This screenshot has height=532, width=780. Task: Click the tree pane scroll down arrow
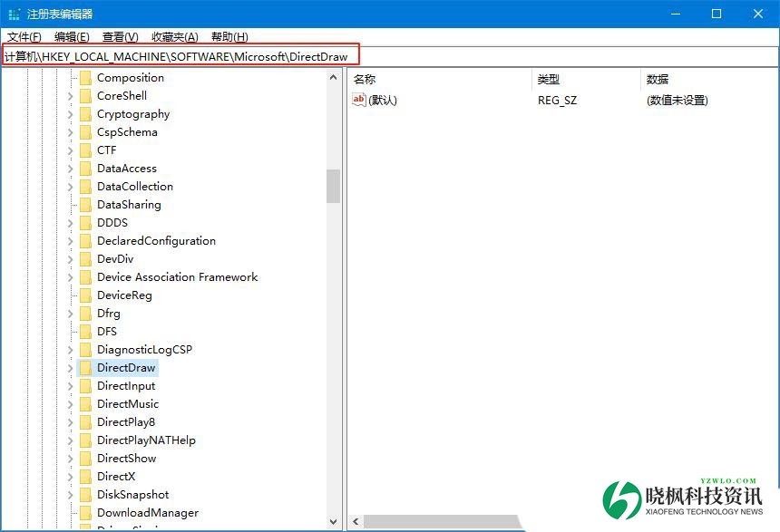pyautogui.click(x=334, y=522)
